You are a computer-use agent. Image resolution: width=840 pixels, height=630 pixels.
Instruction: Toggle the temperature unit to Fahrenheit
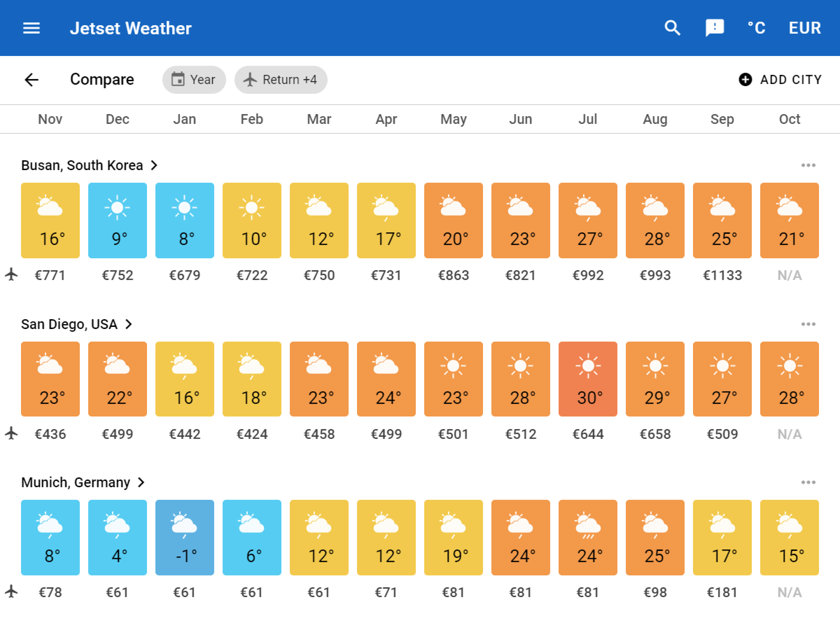(x=756, y=28)
